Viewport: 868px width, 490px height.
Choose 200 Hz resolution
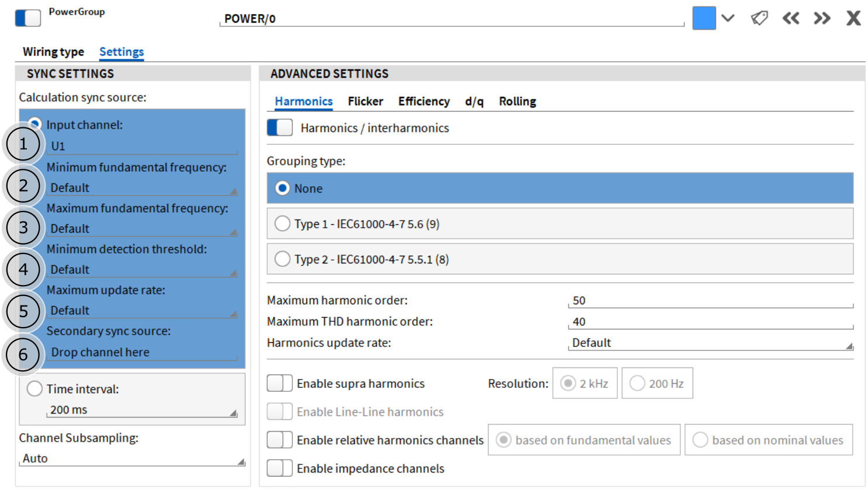(x=657, y=383)
